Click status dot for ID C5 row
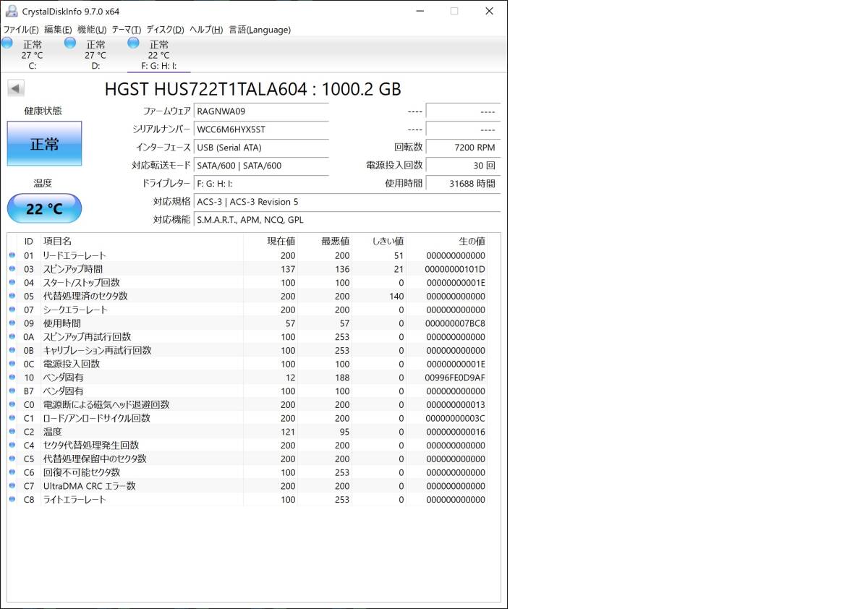The image size is (868, 609). coord(12,459)
